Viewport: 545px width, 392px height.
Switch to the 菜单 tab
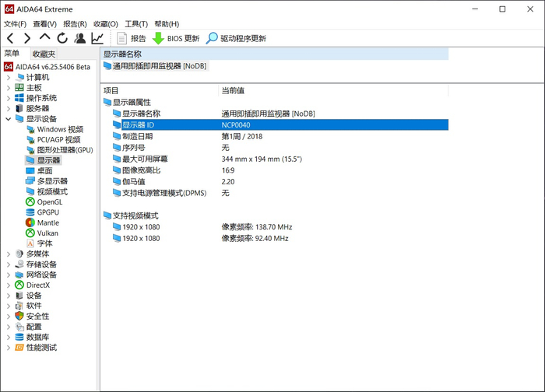(x=12, y=54)
